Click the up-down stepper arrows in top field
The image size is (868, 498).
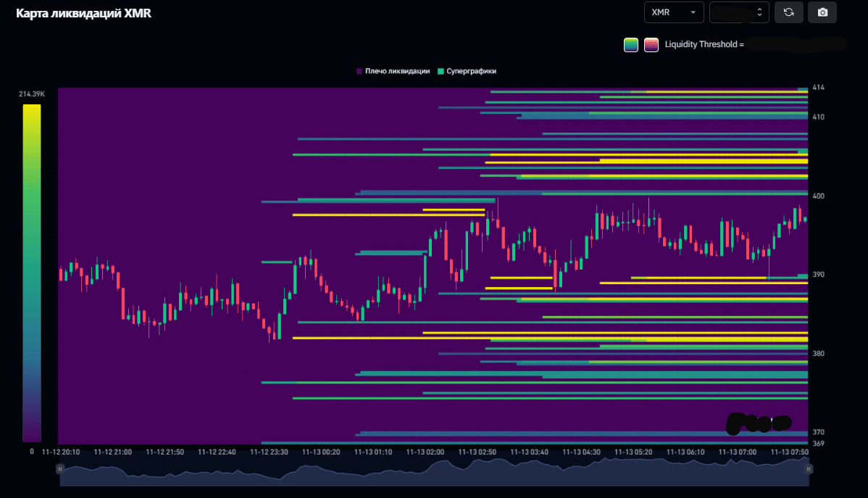click(759, 12)
